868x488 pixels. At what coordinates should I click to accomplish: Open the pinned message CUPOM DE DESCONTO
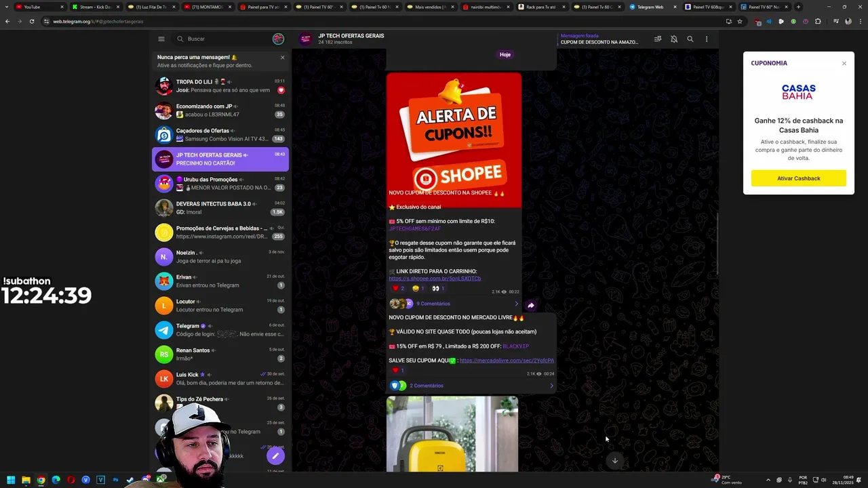coord(599,39)
